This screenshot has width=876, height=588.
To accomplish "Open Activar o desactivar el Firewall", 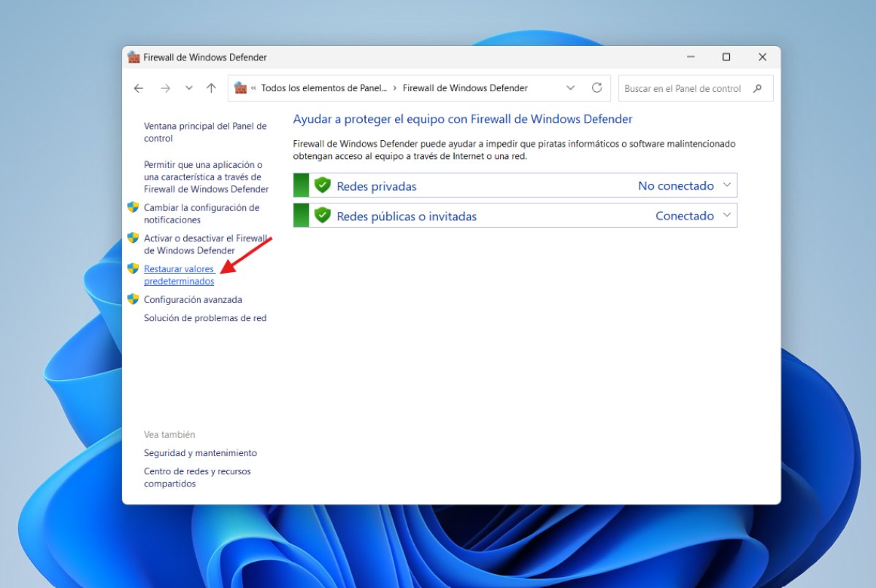I will [x=207, y=244].
